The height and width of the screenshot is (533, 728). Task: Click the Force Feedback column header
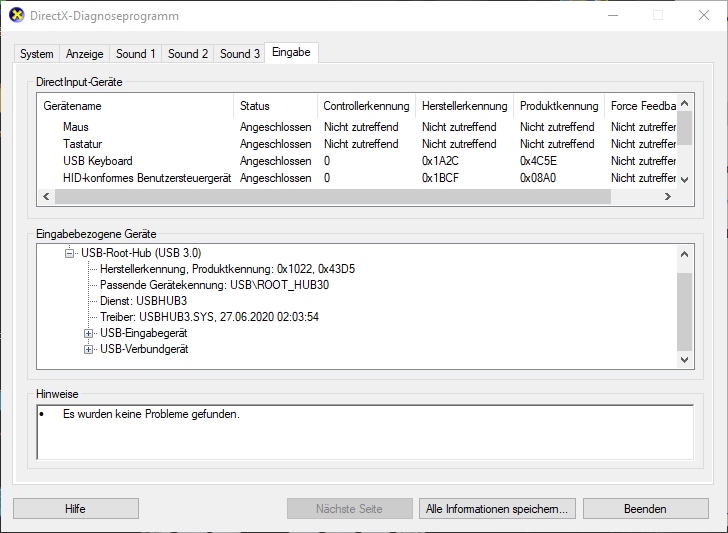641,106
